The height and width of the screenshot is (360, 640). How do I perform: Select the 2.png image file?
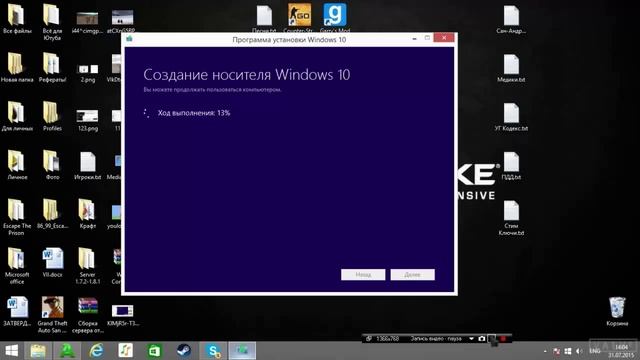pyautogui.click(x=88, y=73)
